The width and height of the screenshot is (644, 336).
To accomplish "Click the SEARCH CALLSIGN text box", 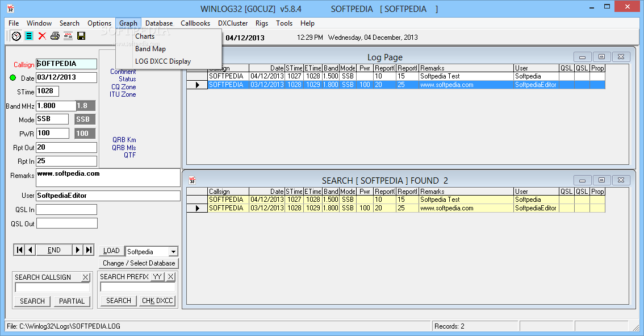I will pos(52,288).
